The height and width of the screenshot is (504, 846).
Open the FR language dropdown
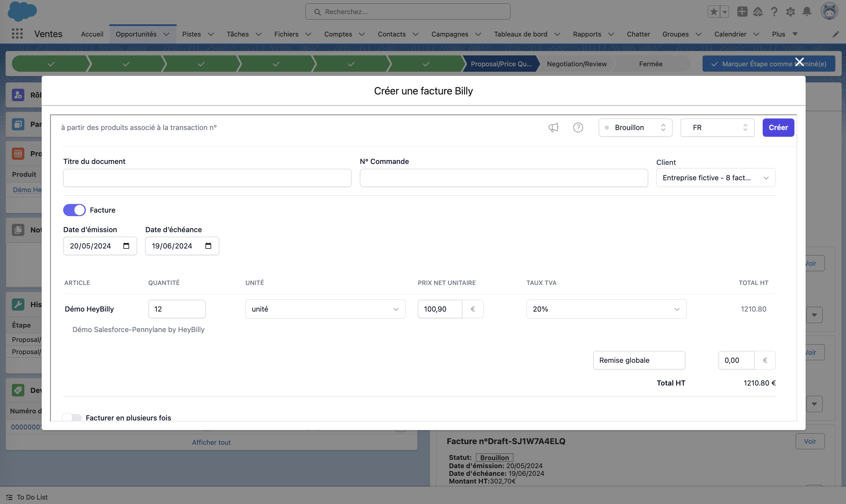tap(717, 127)
